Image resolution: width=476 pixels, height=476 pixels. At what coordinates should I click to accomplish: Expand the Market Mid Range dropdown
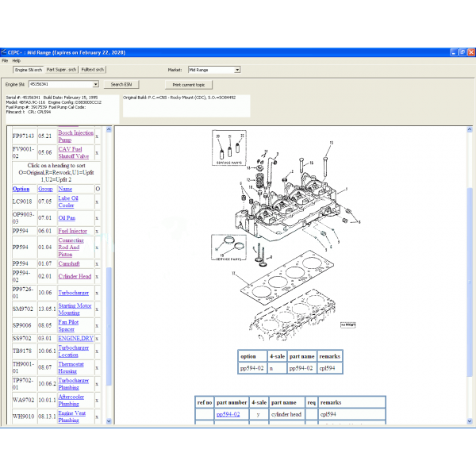(237, 70)
